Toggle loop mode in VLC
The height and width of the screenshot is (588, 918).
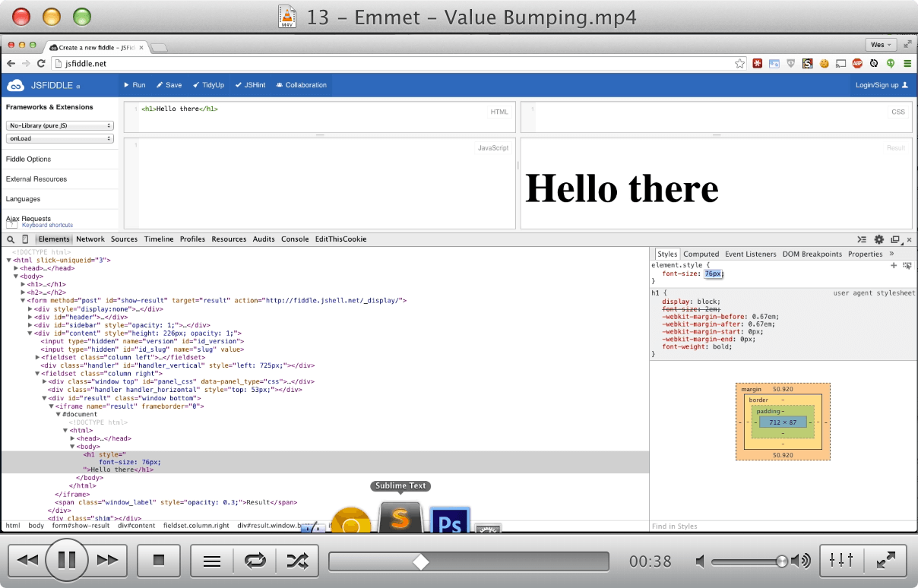[255, 560]
